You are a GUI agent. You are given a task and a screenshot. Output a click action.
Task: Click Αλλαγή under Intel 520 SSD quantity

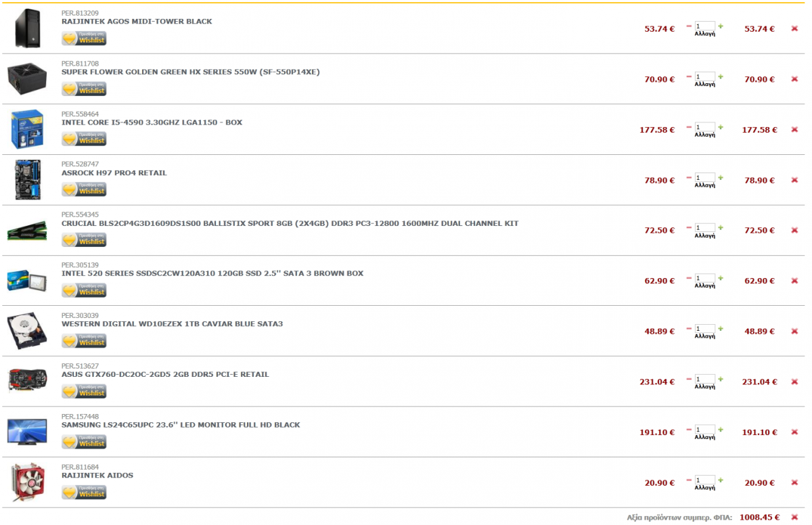(705, 286)
